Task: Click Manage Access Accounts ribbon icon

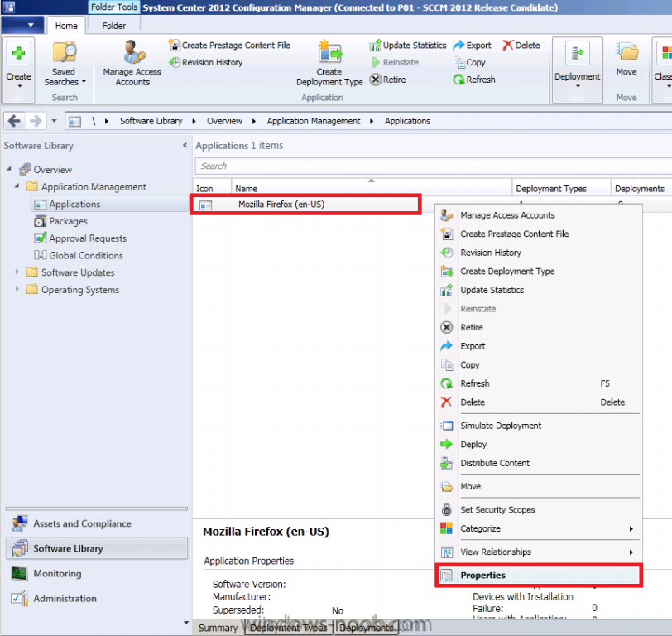Action: tap(132, 64)
